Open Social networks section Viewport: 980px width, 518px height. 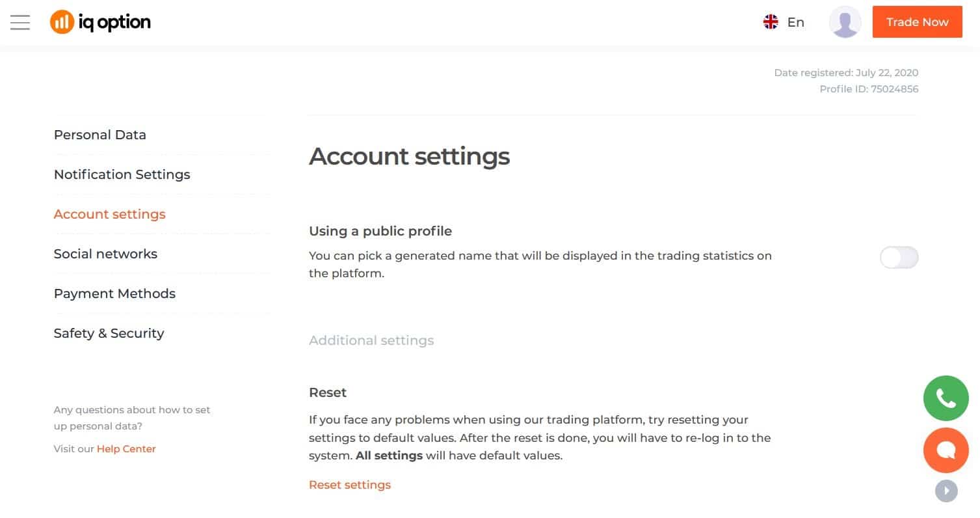click(x=105, y=254)
